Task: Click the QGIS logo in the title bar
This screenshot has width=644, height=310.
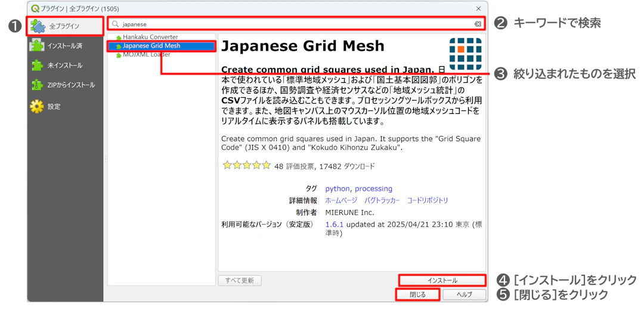Action: tap(35, 8)
